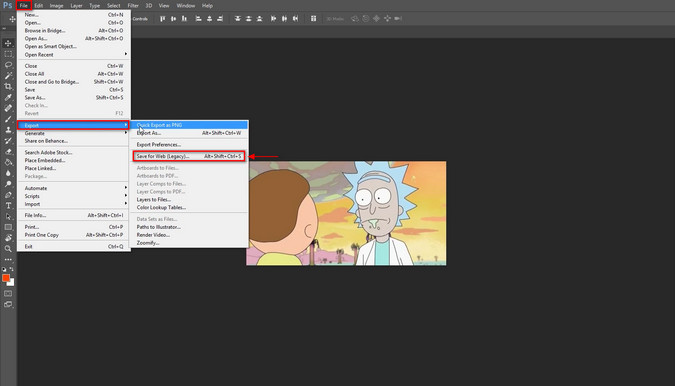Image resolution: width=675 pixels, height=386 pixels.
Task: Select the Clone Stamp tool
Action: [x=8, y=130]
